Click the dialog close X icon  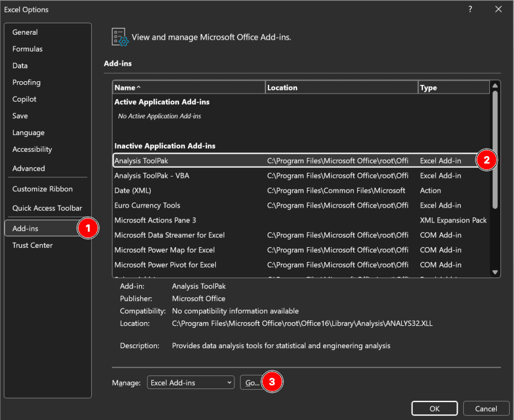click(498, 9)
